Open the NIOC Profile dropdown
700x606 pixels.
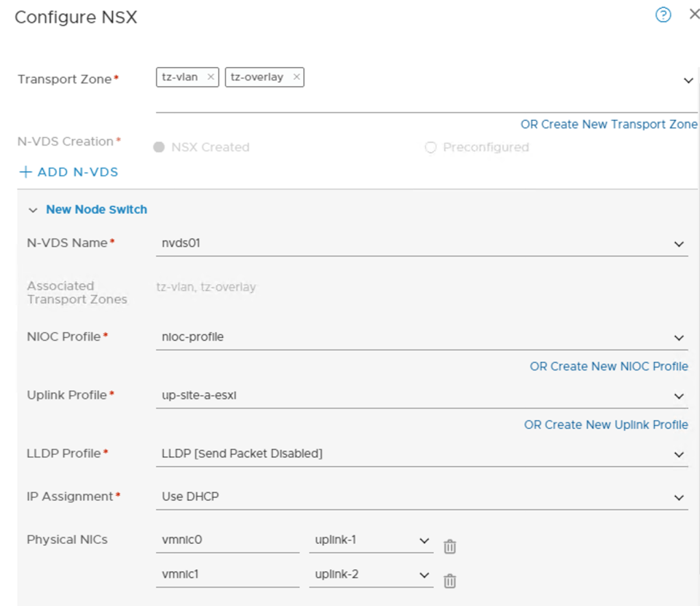click(x=679, y=337)
